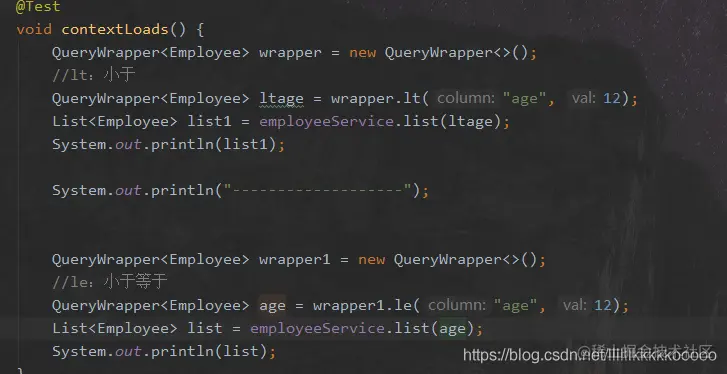Click the value 12 in the wrapper1.le call
This screenshot has width=727, height=374.
tap(603, 305)
